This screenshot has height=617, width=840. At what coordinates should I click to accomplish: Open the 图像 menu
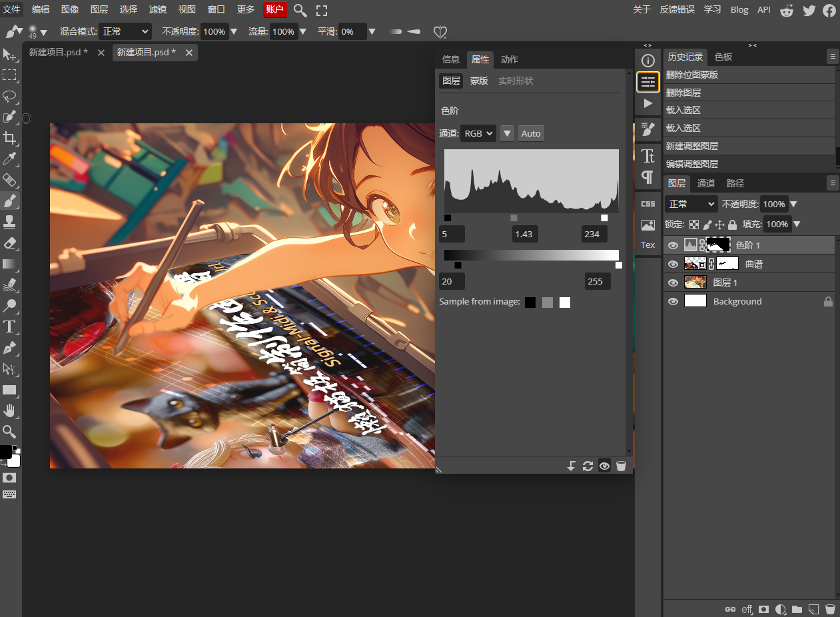(70, 9)
